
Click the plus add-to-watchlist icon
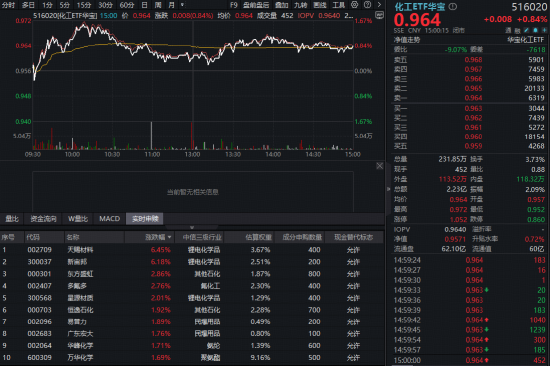(x=544, y=31)
